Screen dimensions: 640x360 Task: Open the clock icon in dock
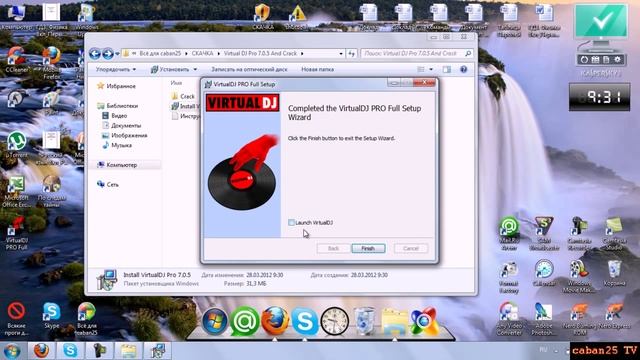(x=334, y=322)
